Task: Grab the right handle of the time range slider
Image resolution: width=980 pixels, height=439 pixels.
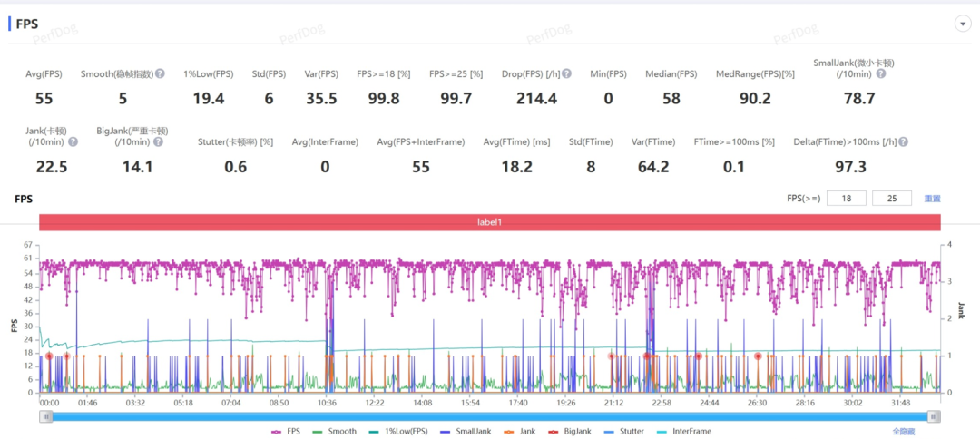Action: pos(934,416)
